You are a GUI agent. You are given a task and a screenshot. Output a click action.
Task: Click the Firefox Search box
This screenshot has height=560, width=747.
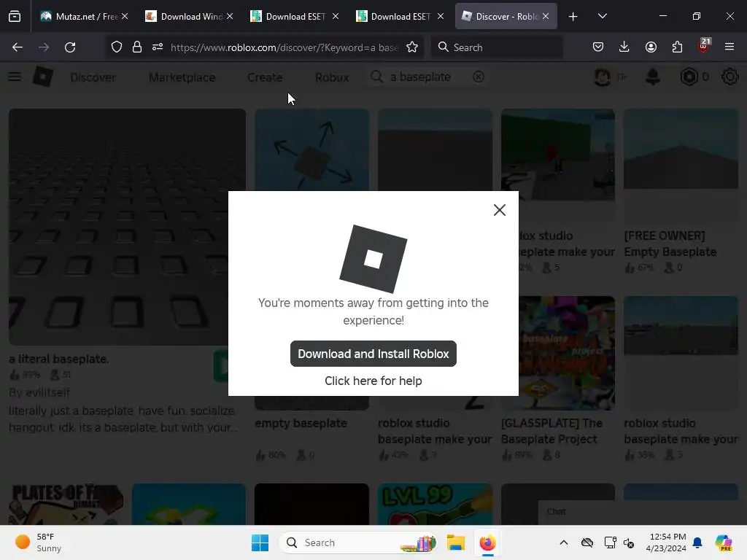pyautogui.click(x=496, y=47)
